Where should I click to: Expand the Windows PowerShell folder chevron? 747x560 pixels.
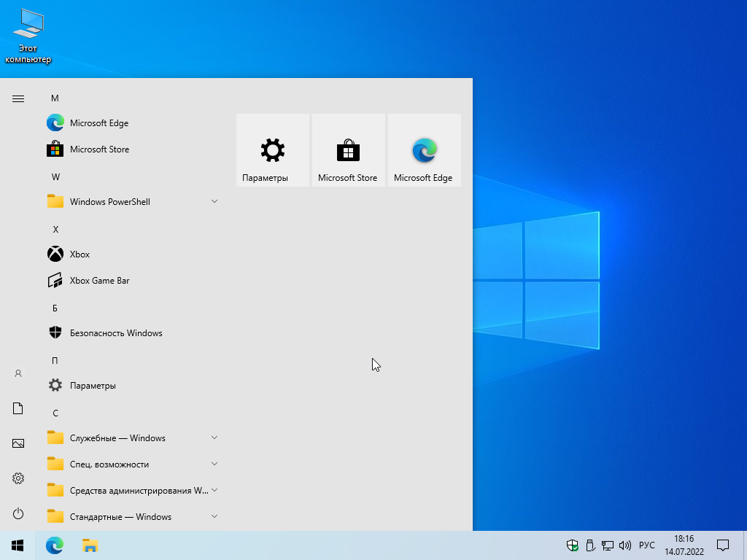214,201
